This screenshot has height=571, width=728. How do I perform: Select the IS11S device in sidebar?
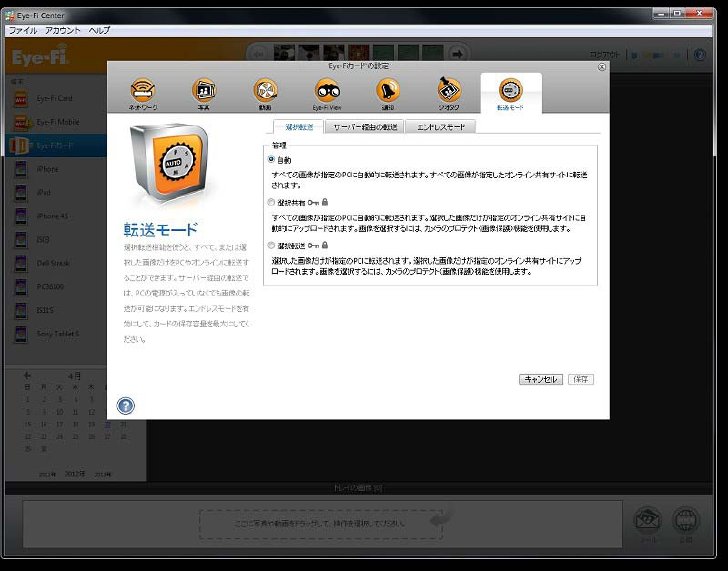(x=56, y=310)
